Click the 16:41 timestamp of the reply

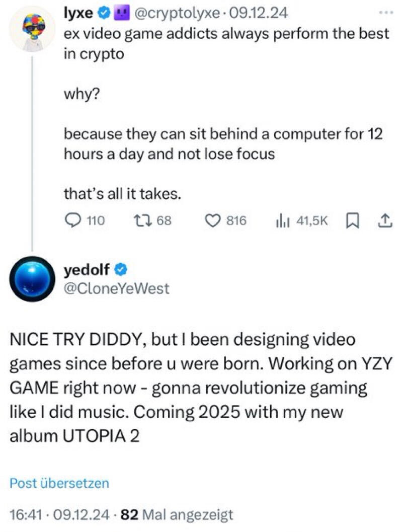[26, 514]
